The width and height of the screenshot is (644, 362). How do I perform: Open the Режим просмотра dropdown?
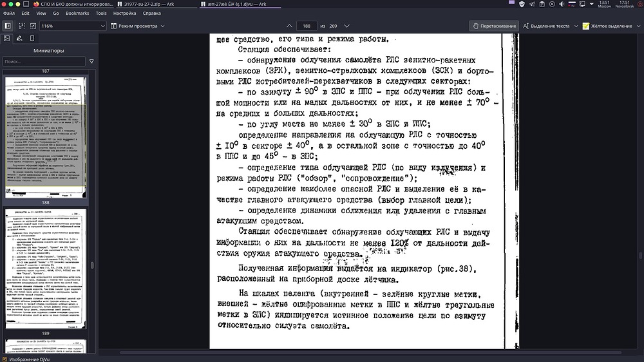137,26
